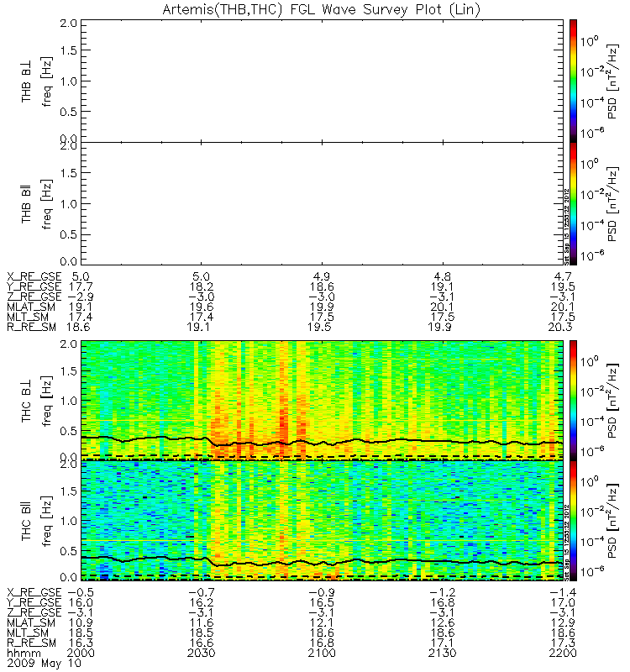Click the R_RE_SM value 20.3
The height and width of the screenshot is (672, 630).
559,327
